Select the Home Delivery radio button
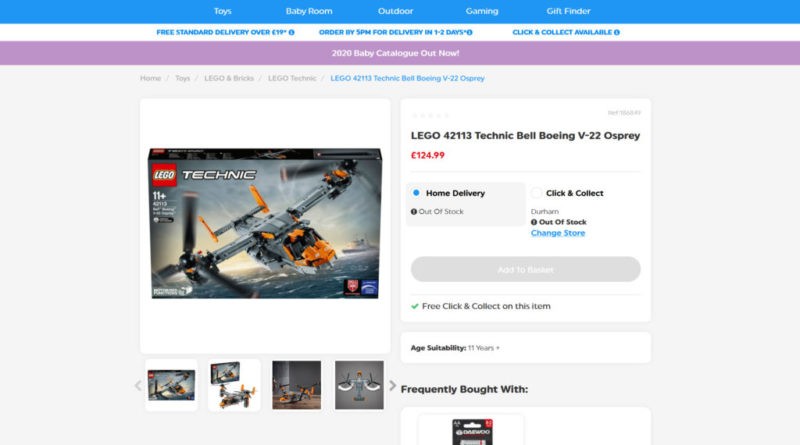Screen dimensions: 800x445 [x=416, y=193]
